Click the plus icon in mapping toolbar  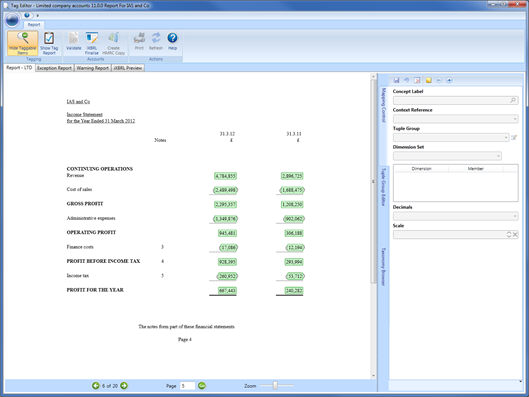pyautogui.click(x=449, y=80)
